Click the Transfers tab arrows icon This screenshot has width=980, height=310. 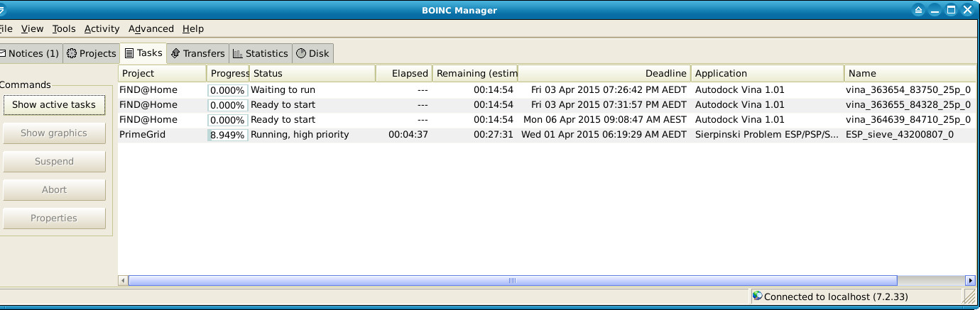point(175,53)
